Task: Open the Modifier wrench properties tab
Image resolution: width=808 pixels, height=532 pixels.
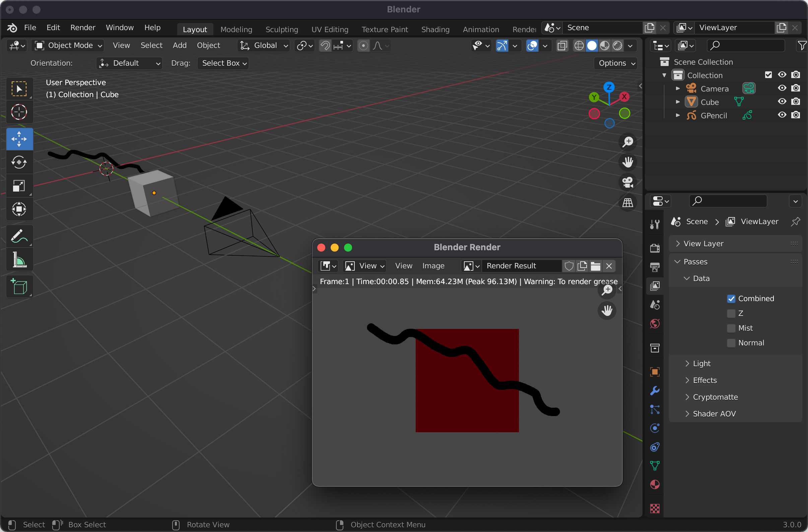Action: point(655,391)
